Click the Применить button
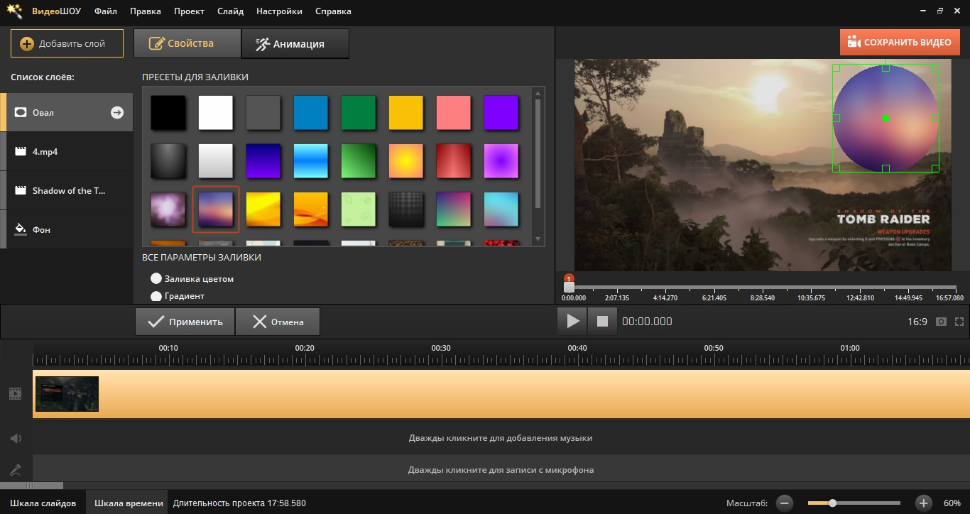 (185, 322)
